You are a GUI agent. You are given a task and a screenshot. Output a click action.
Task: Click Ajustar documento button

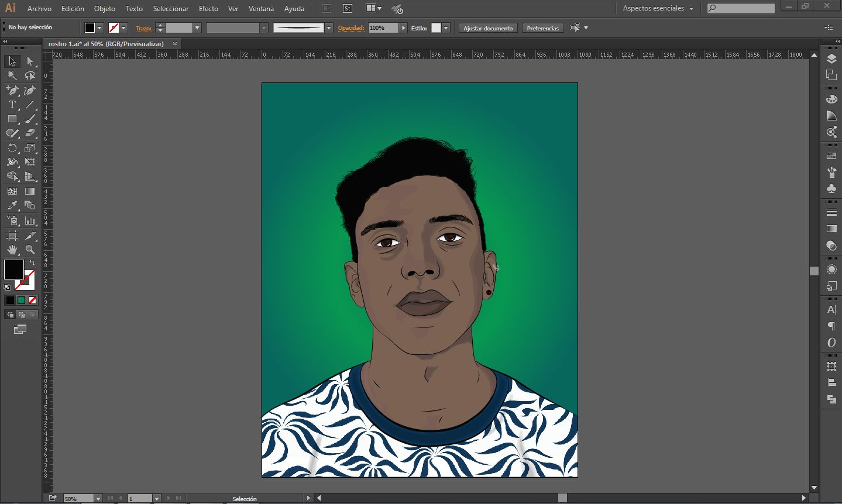point(488,28)
